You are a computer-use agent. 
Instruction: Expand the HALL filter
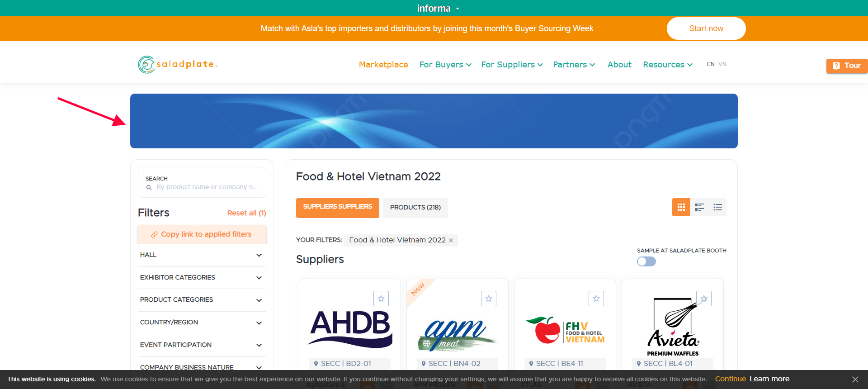[202, 255]
